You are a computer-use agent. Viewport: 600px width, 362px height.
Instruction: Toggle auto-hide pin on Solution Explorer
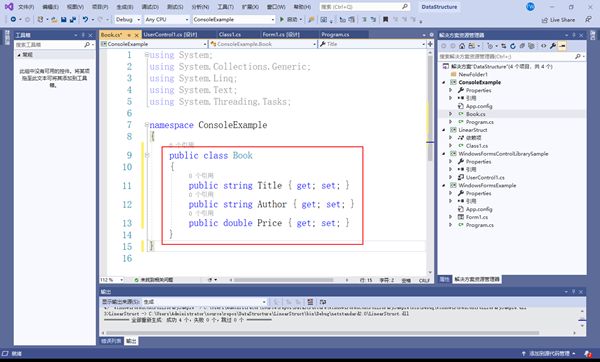tap(574, 35)
